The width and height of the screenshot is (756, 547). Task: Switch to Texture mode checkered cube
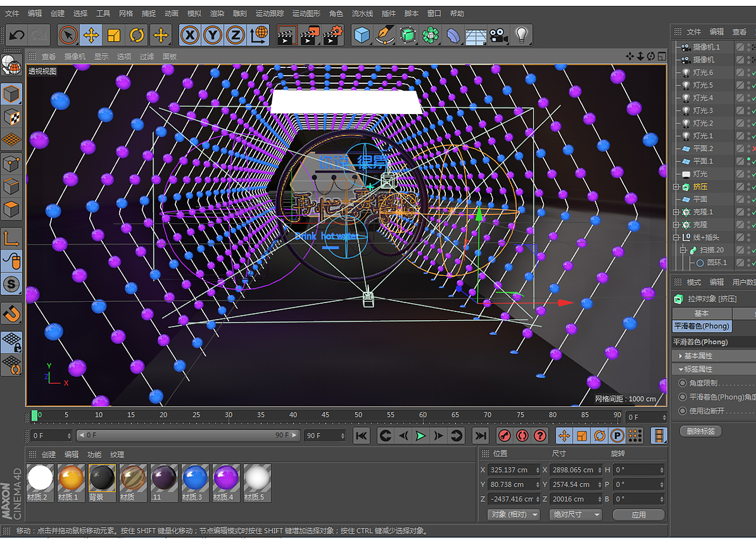point(12,117)
